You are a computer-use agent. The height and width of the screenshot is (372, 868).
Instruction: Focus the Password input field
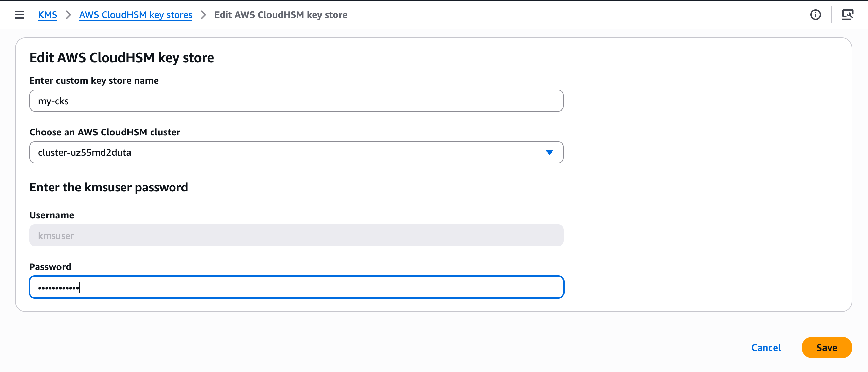296,287
